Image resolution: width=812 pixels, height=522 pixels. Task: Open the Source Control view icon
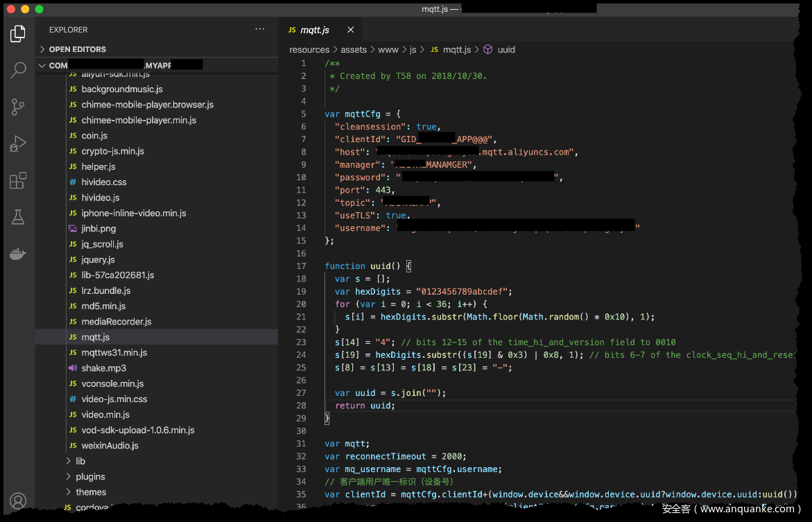[18, 107]
